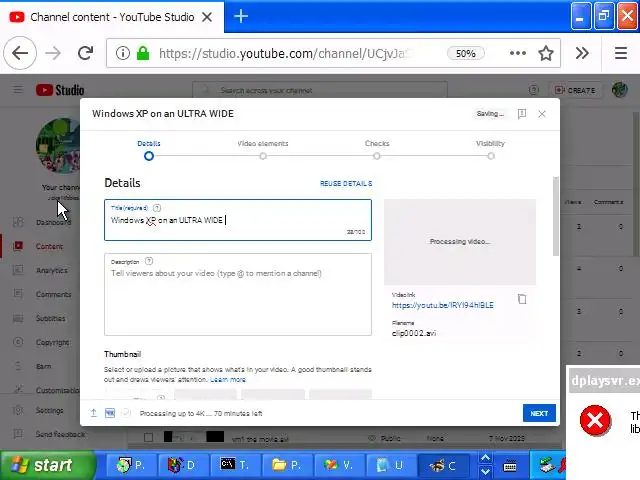Click REUSE DETAILS link
The width and height of the screenshot is (640, 480).
click(346, 184)
